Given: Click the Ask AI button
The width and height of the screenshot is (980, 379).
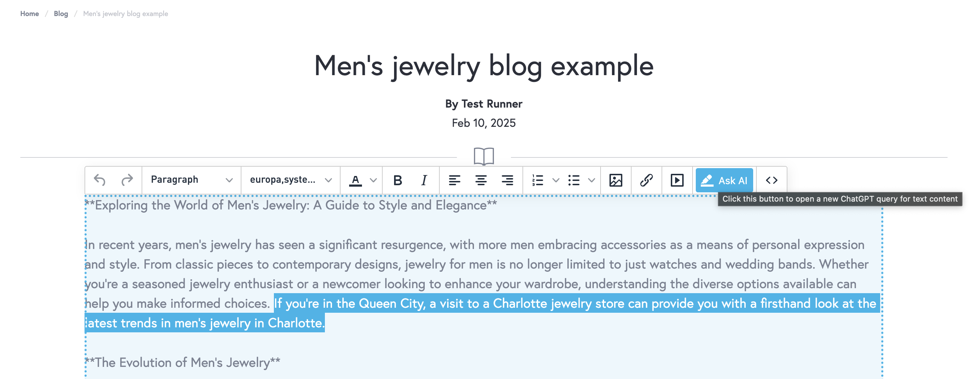Looking at the screenshot, I should 724,180.
